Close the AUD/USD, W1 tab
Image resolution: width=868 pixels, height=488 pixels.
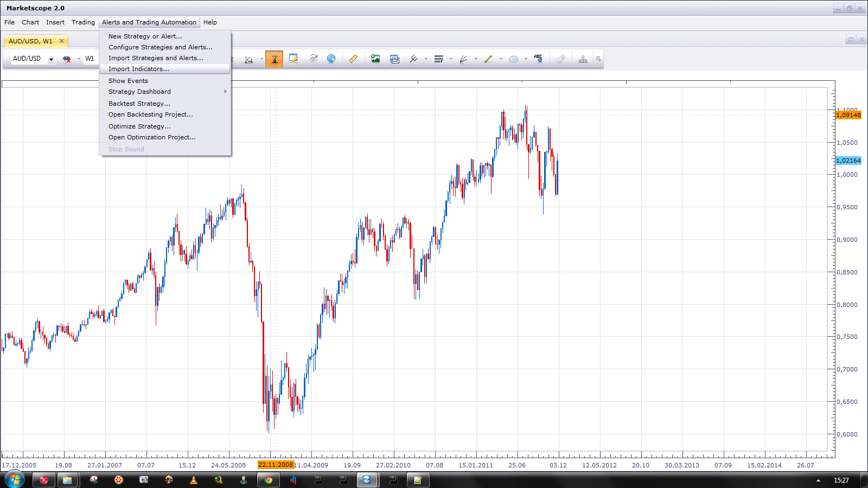pyautogui.click(x=61, y=41)
